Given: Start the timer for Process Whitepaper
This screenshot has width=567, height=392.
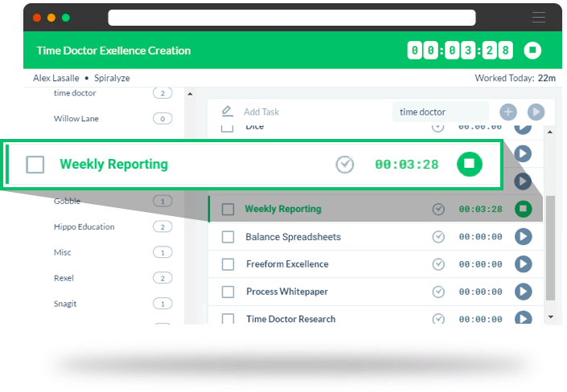Looking at the screenshot, I should pos(524,292).
